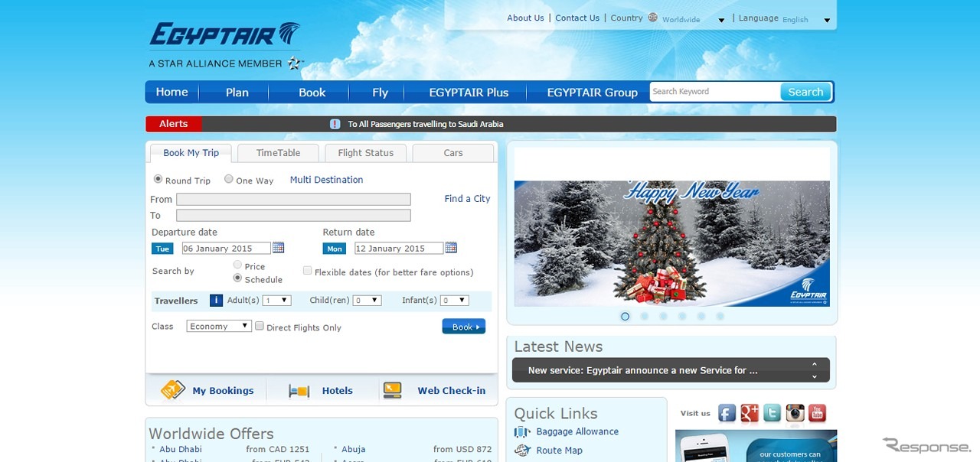This screenshot has width=980, height=462.
Task: Open the Abuja offer link
Action: pyautogui.click(x=354, y=449)
